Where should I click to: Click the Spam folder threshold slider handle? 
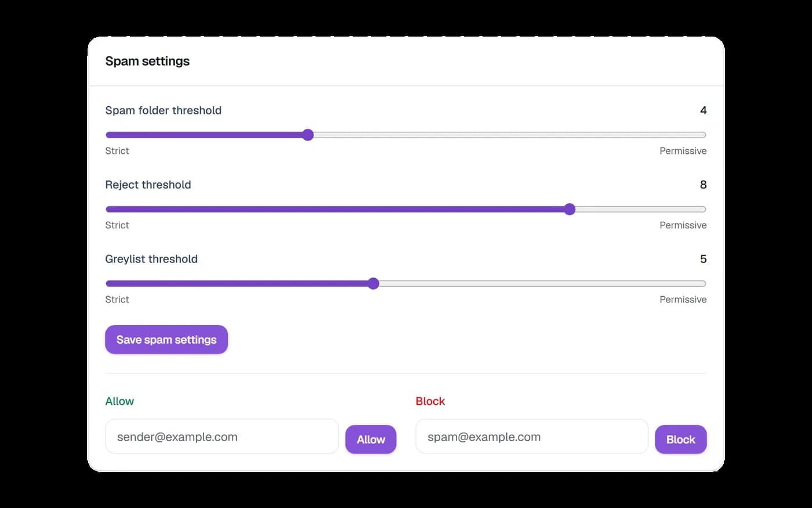[308, 135]
